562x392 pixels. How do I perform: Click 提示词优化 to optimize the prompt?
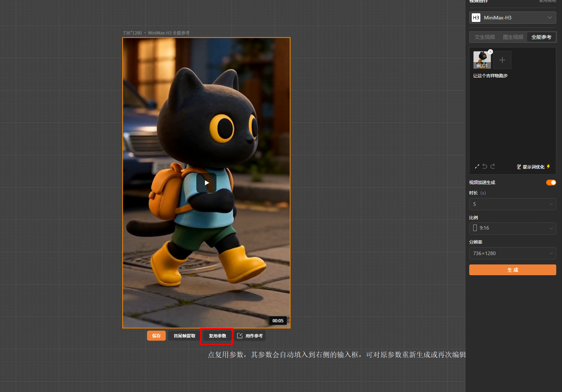[x=534, y=167]
